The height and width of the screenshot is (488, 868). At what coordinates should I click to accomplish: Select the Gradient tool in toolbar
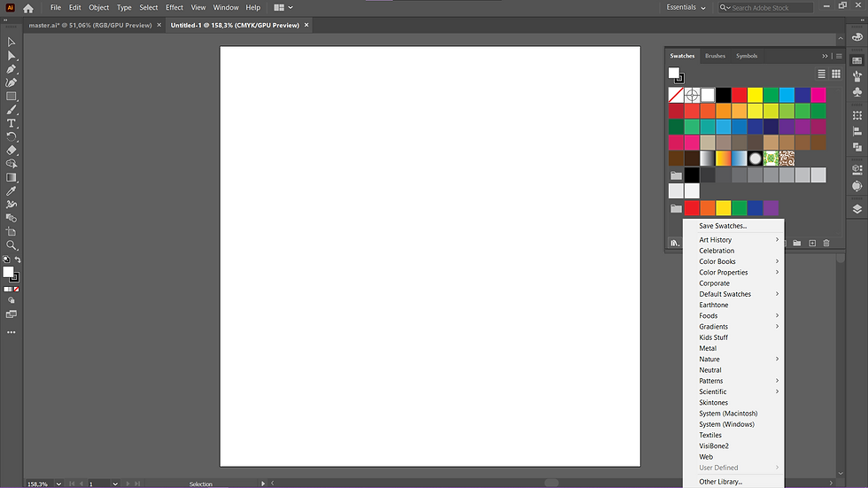tap(11, 178)
